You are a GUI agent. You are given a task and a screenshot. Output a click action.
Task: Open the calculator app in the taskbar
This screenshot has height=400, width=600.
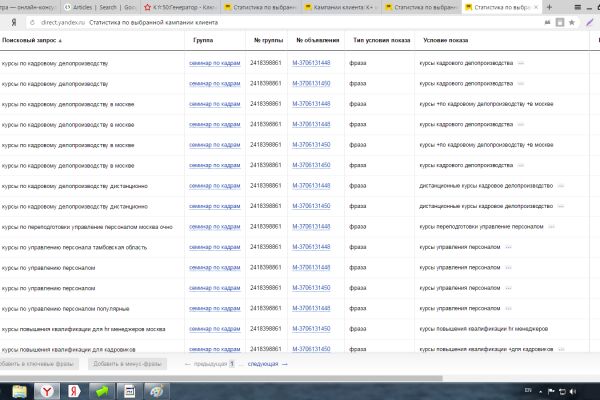point(129,391)
